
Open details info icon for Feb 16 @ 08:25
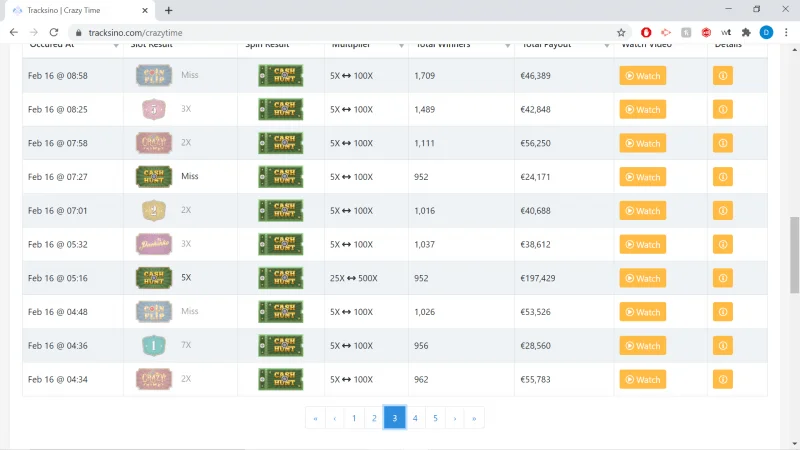722,109
